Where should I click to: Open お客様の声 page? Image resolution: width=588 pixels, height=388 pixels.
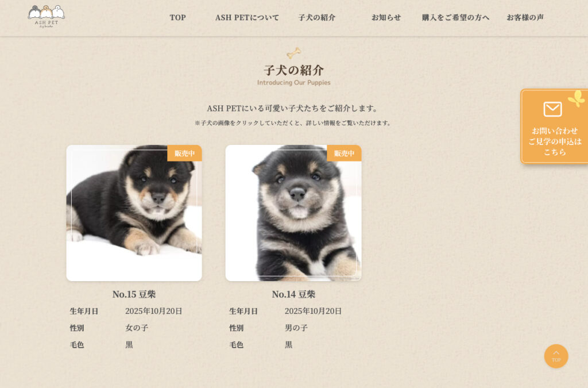coord(525,18)
